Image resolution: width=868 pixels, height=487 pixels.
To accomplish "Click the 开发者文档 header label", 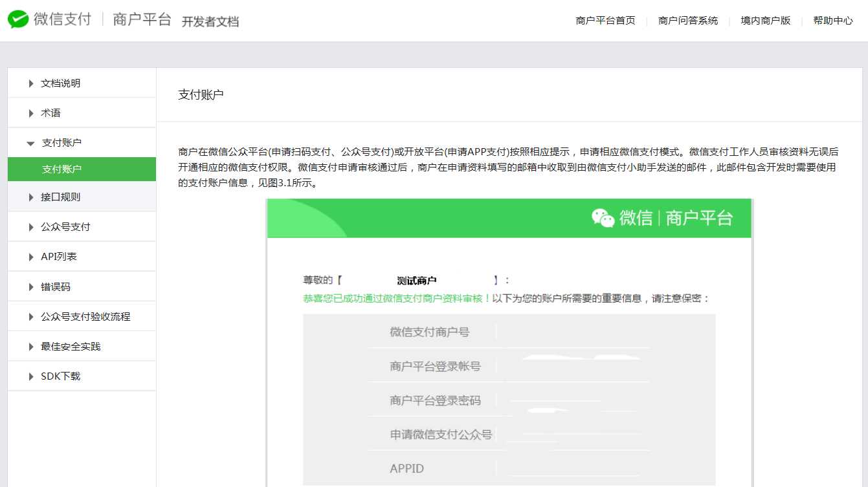I will [x=210, y=21].
